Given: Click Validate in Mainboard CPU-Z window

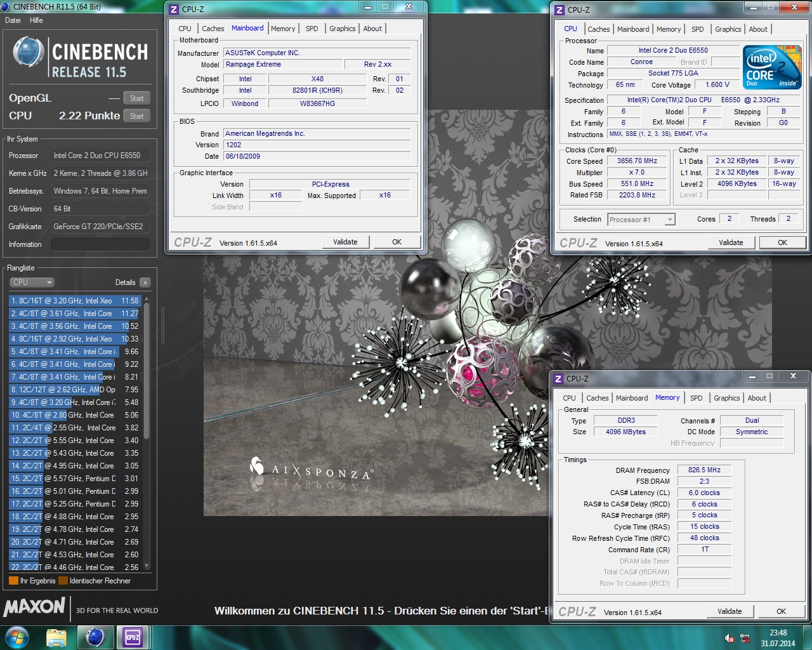Looking at the screenshot, I should click(345, 242).
